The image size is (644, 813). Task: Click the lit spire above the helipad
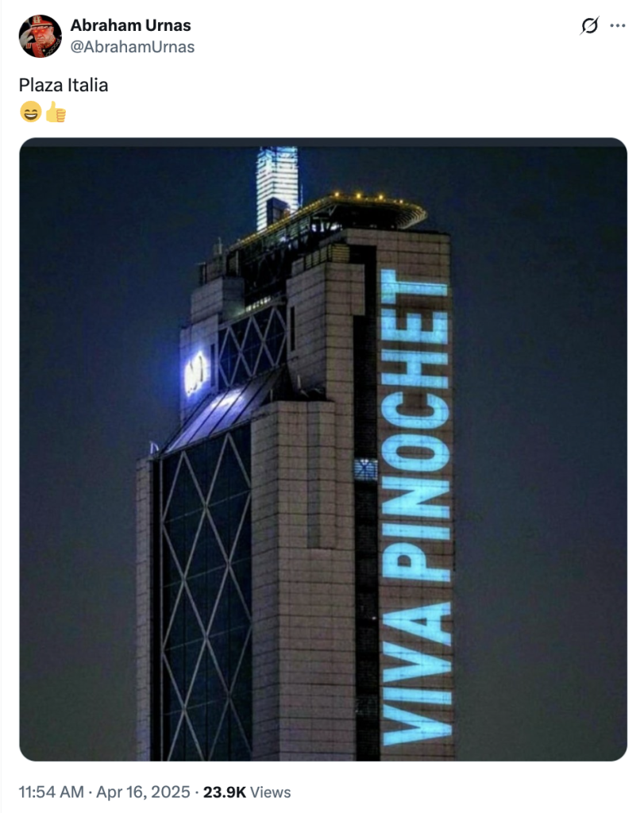277,186
